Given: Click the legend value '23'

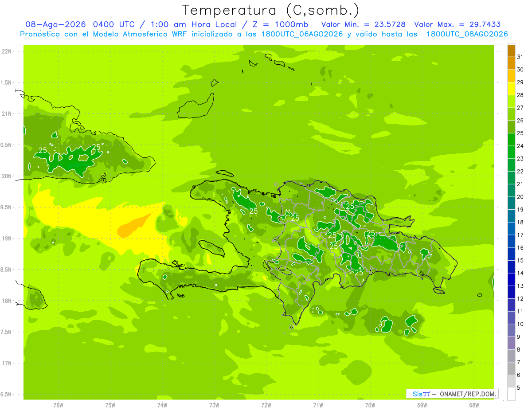Looking at the screenshot, I should 520,159.
